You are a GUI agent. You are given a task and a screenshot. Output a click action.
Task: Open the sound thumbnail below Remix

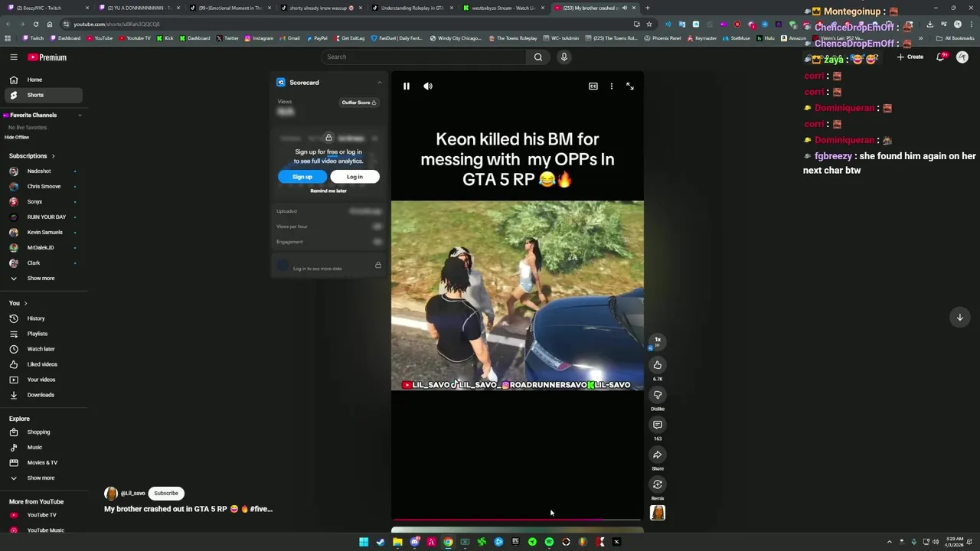pyautogui.click(x=658, y=513)
